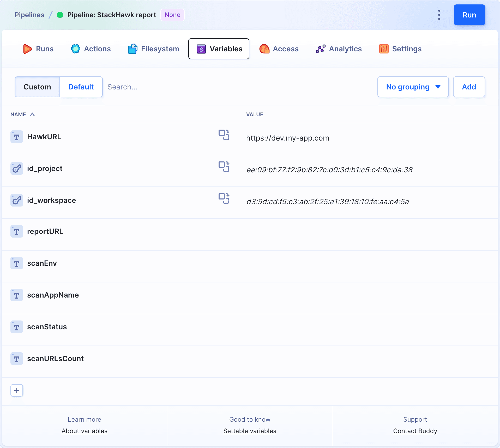Click the Access people icon
500x448 pixels.
(x=264, y=49)
